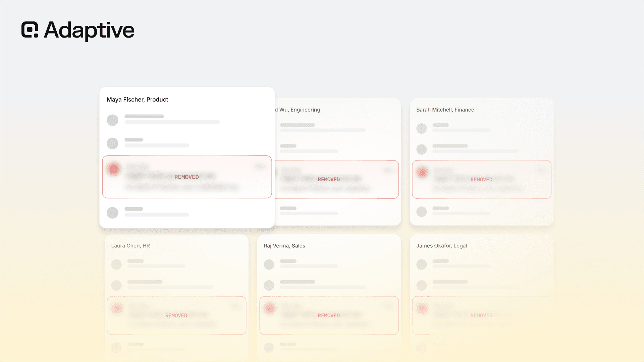Open the Wu, Engineering card title
Viewport: 644px width, 362px height.
(x=298, y=110)
